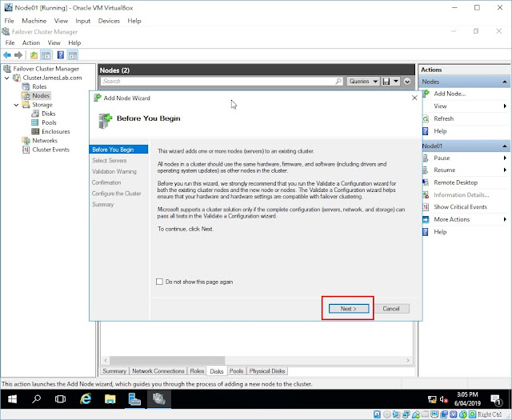Click the horizontal scrollbar thumb in Nodes pane

pyautogui.click(x=167, y=360)
